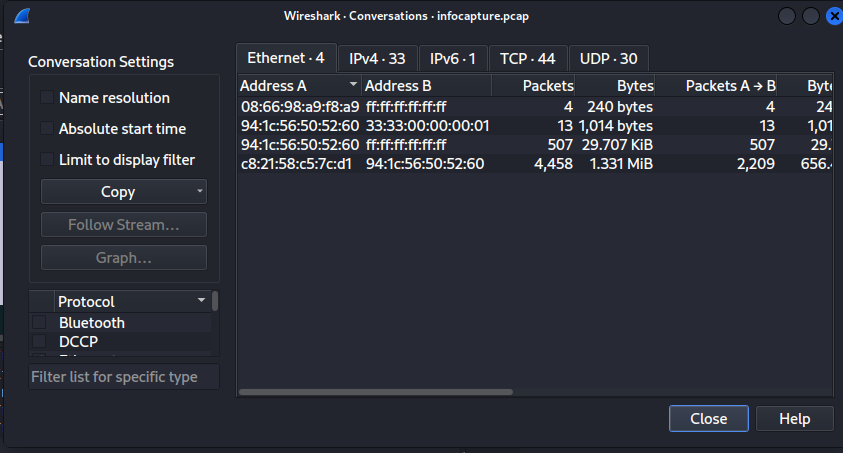
Task: Sort by the Bytes column header
Action: tap(615, 86)
